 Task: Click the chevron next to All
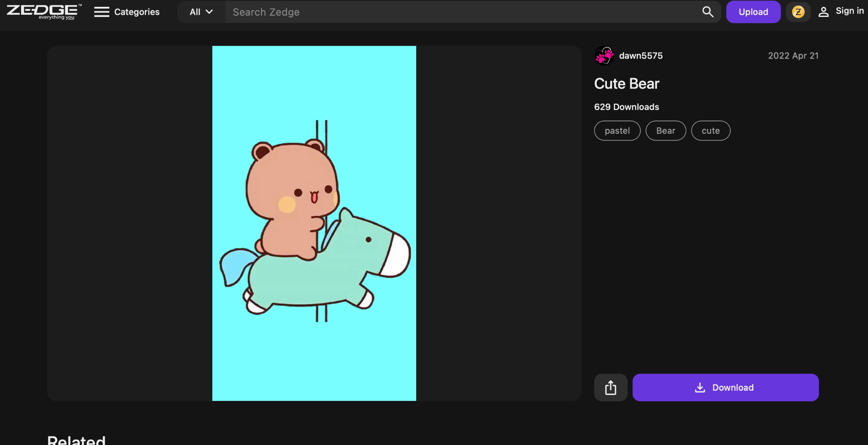click(209, 12)
